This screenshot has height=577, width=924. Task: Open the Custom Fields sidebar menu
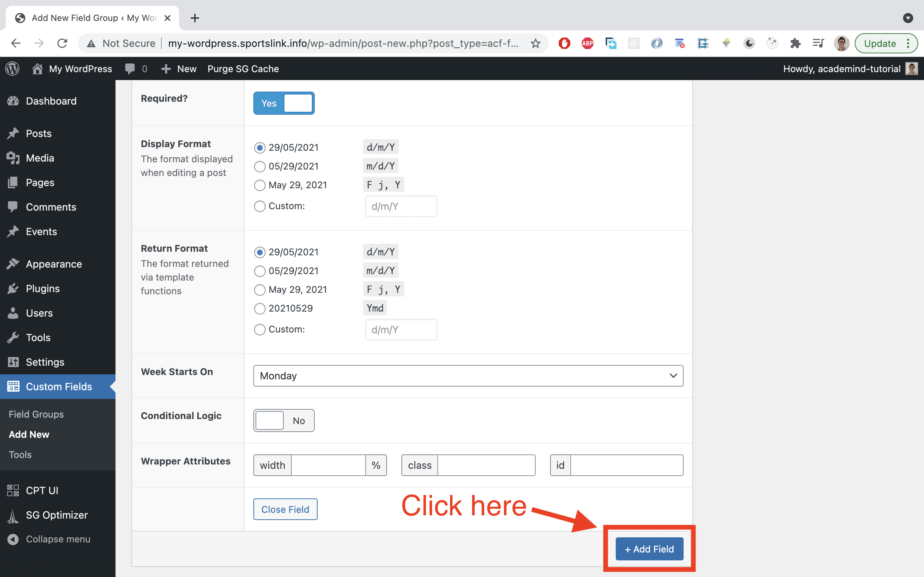pos(58,386)
